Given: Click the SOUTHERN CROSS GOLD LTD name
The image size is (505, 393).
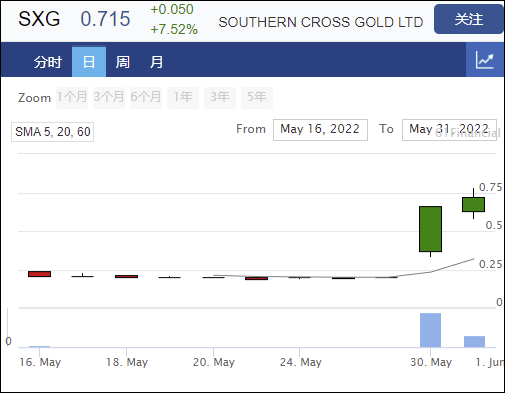Looking at the screenshot, I should click(x=321, y=22).
